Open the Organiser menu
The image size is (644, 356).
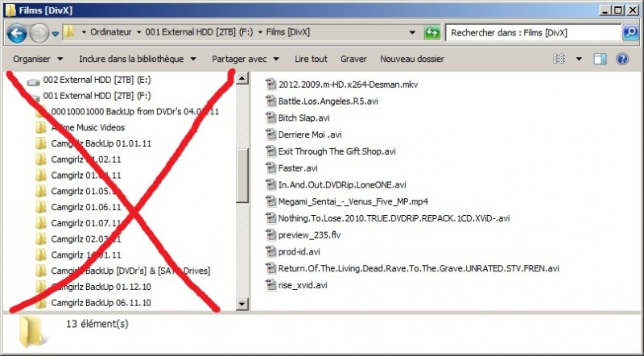(38, 59)
